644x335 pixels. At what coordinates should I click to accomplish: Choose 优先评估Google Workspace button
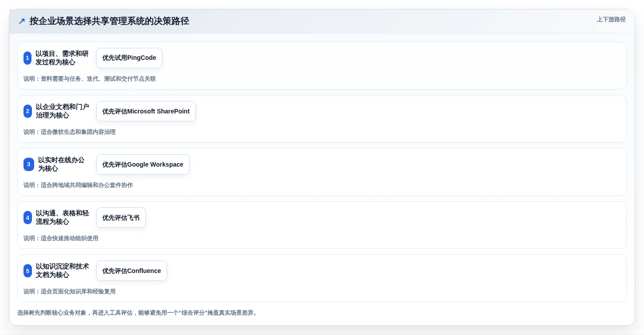pos(143,164)
